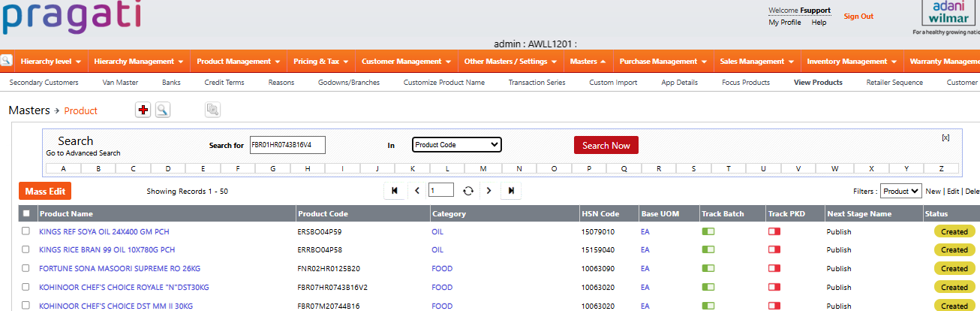Expand the Pricing & Tax menu
The image size is (980, 311).
[320, 61]
